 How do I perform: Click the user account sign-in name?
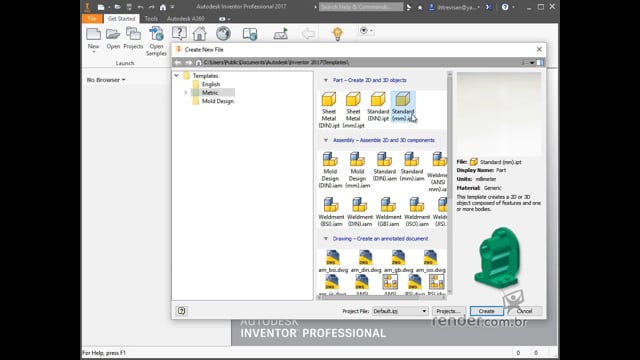point(457,7)
